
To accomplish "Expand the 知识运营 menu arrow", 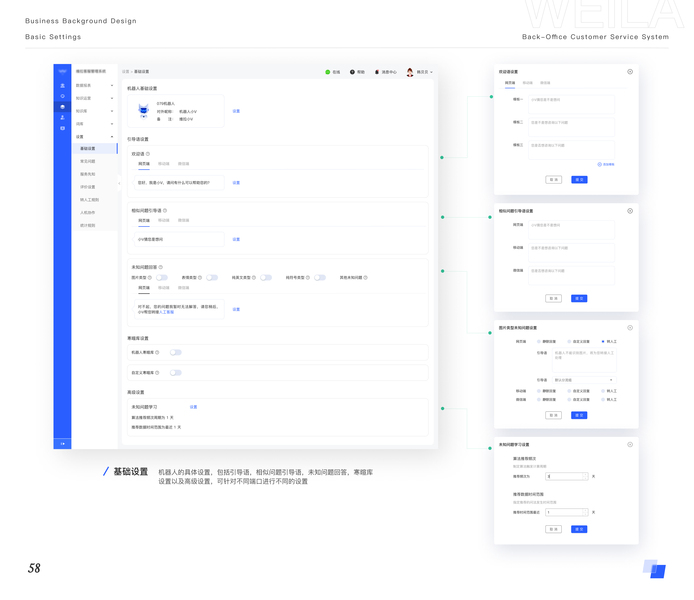I will (x=112, y=98).
